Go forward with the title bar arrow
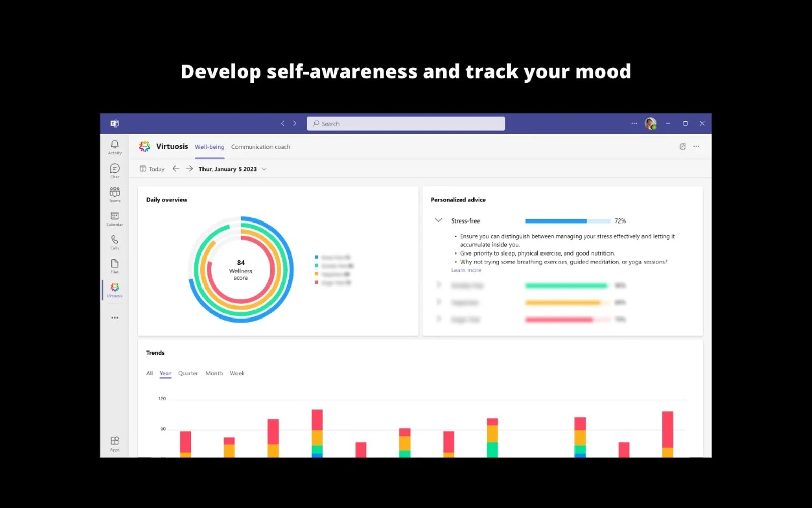The image size is (812, 508). pos(295,123)
